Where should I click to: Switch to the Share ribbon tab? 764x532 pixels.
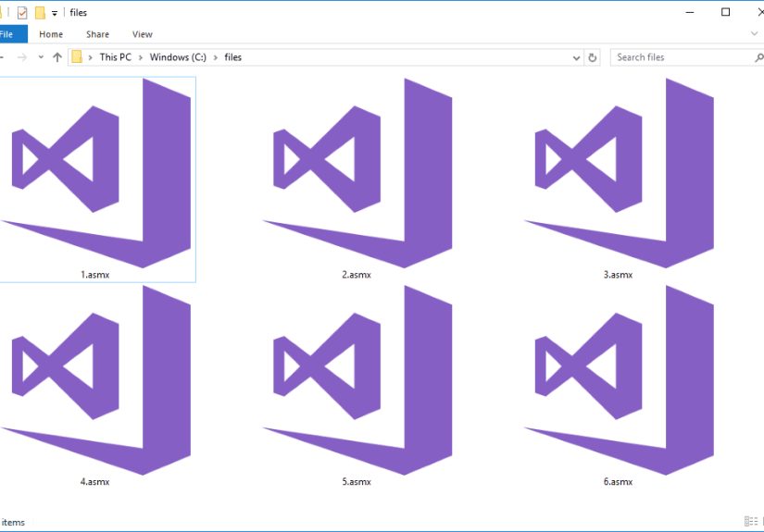click(97, 34)
